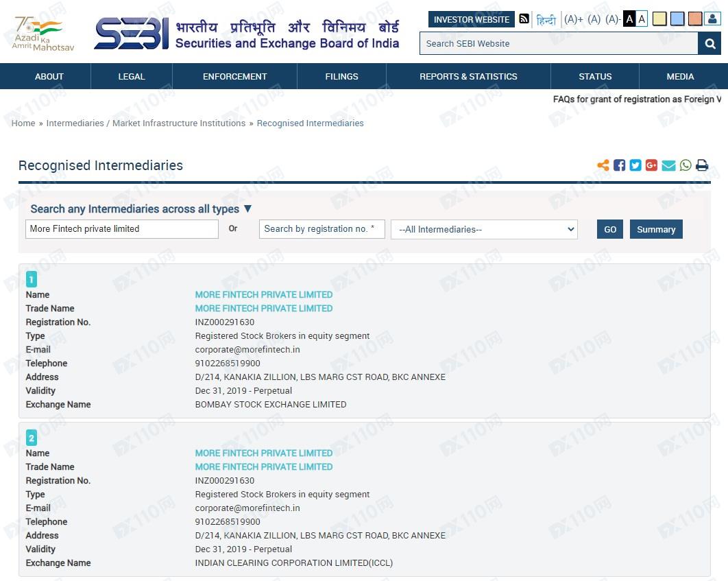Share page on Facebook

pos(619,165)
